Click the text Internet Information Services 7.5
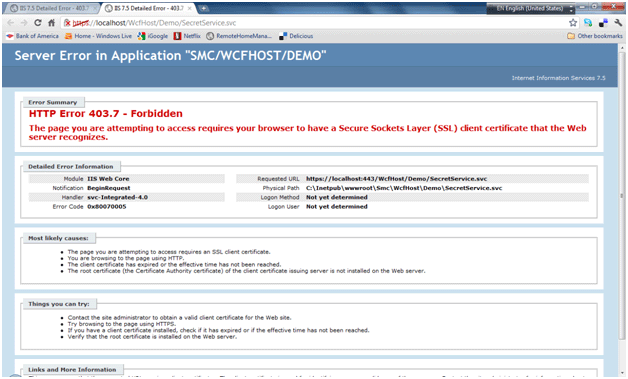 pos(558,78)
